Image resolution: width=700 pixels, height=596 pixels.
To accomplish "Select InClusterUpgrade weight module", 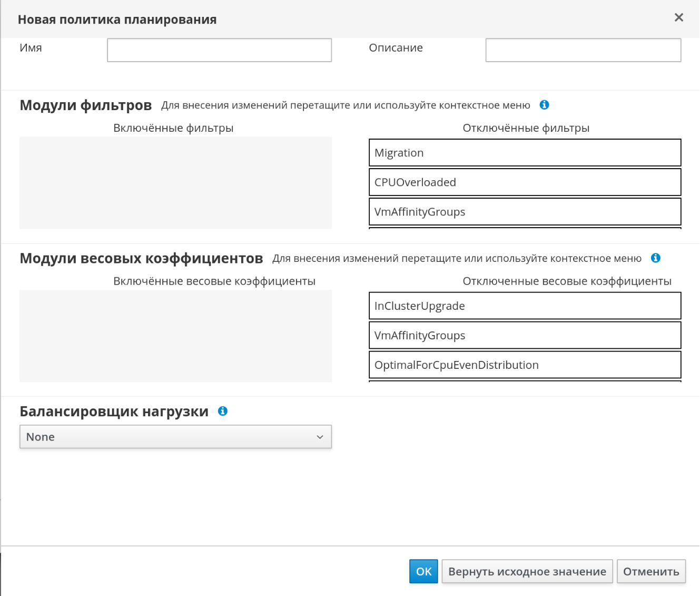I will [x=525, y=306].
